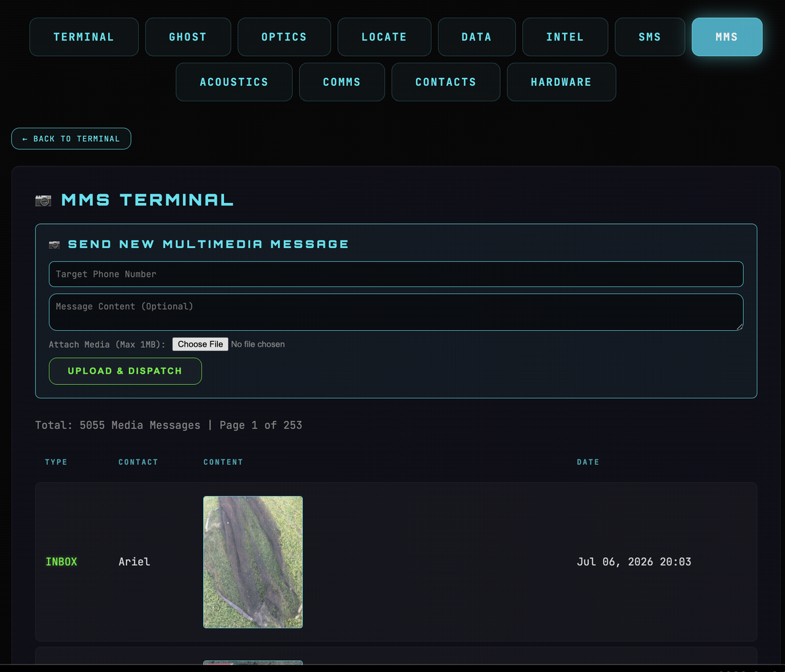
Task: Open the OPTICS tab
Action: [284, 37]
